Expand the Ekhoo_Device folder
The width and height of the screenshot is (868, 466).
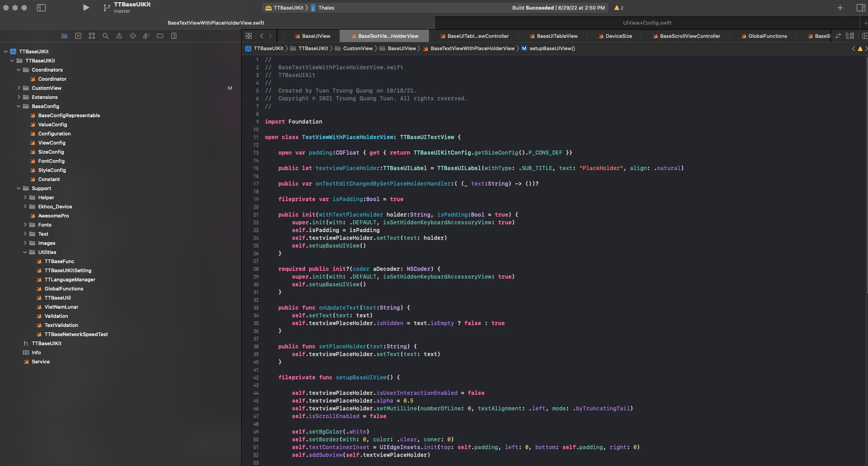[25, 207]
